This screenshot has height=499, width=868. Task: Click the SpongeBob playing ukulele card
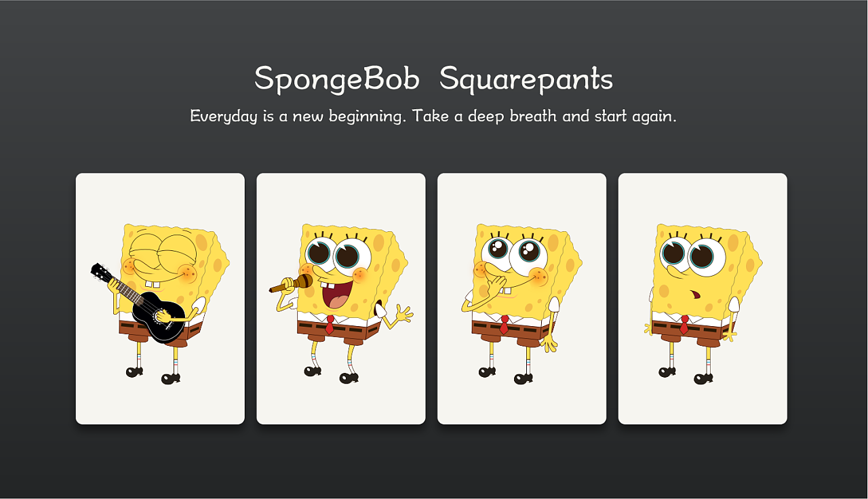tap(160, 299)
